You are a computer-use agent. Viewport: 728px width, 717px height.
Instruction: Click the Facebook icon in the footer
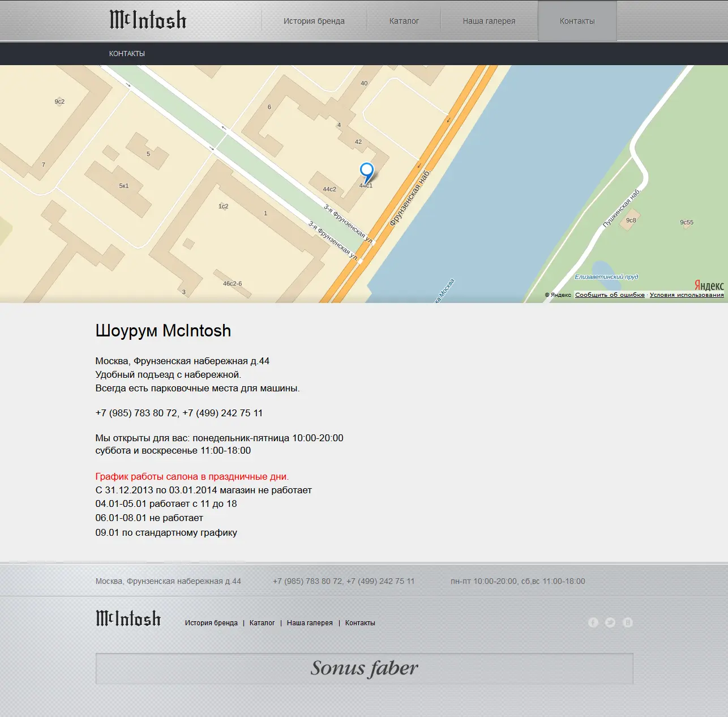593,622
